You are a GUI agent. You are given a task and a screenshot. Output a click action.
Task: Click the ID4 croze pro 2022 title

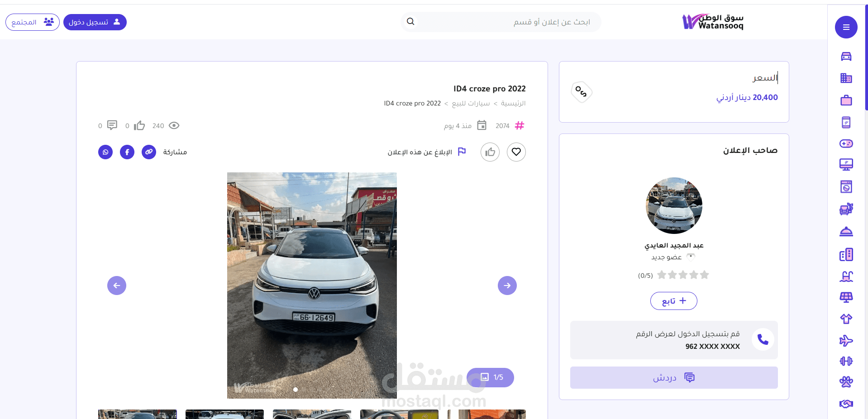tap(489, 89)
